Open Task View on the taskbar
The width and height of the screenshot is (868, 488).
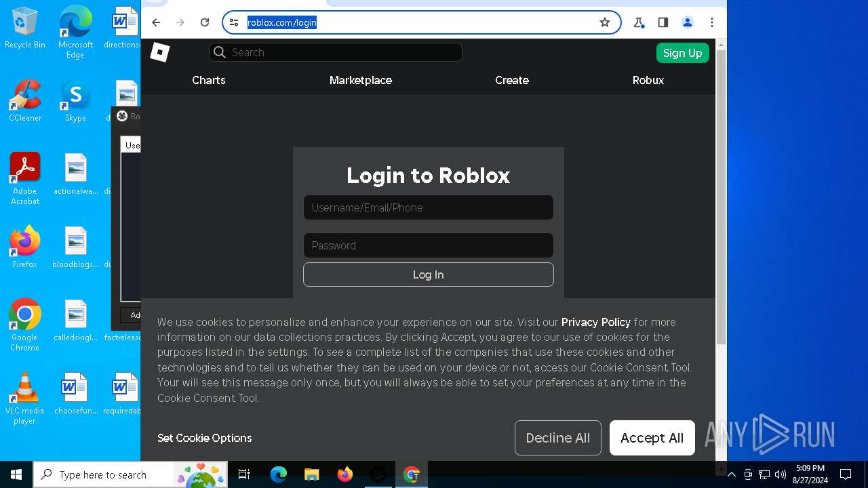(244, 474)
